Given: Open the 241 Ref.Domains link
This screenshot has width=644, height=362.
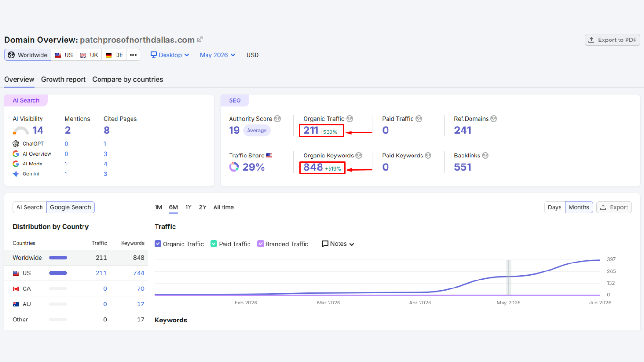Looking at the screenshot, I should pos(462,131).
